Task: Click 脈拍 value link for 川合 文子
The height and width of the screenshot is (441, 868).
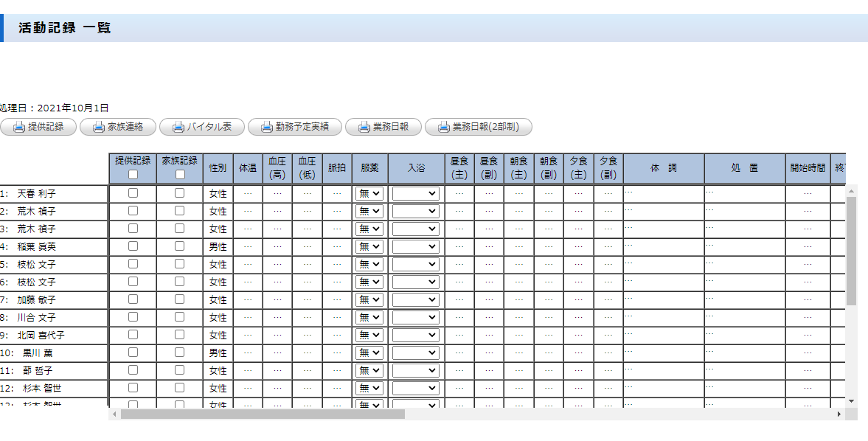Action: (x=336, y=317)
